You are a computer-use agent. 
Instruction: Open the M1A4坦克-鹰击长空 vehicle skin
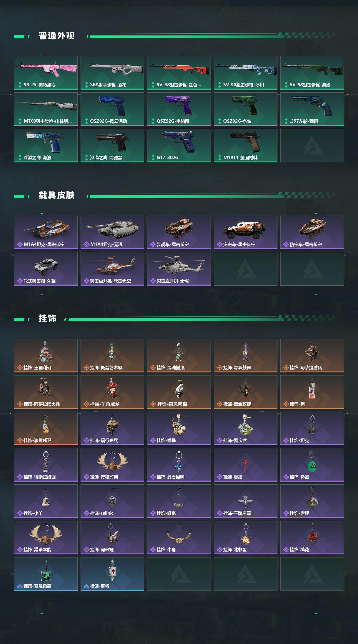(46, 232)
